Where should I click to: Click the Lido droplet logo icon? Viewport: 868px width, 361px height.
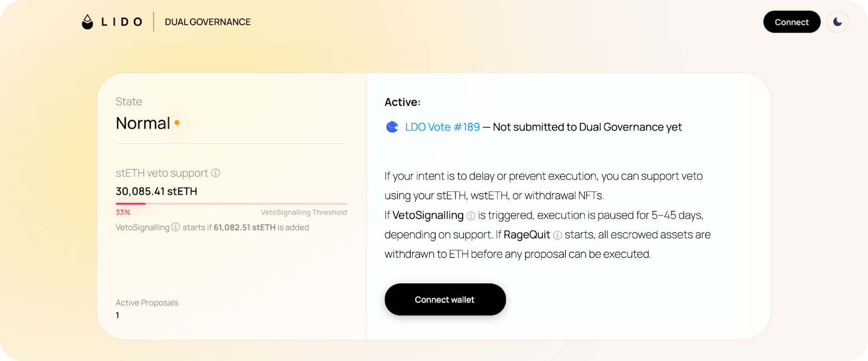(87, 22)
